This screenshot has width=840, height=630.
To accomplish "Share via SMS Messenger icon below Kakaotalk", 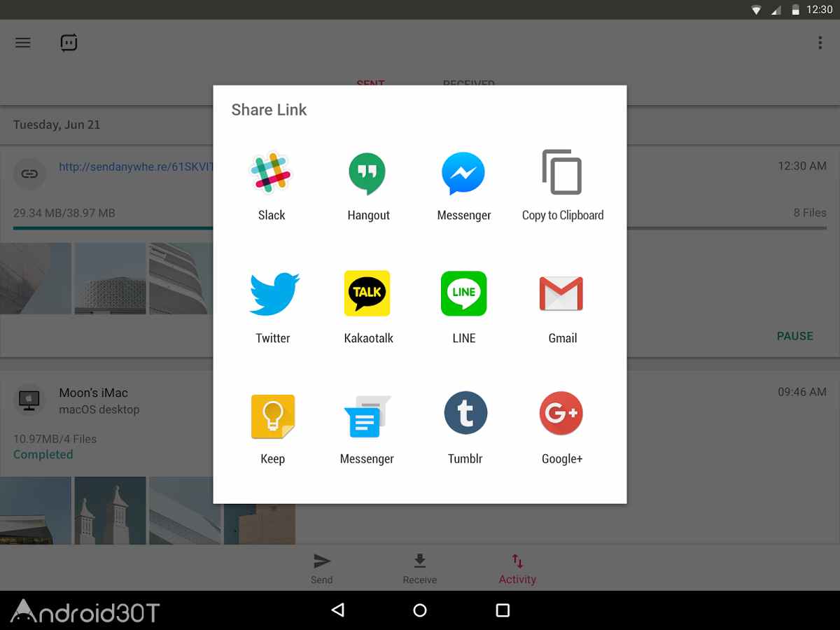I will (367, 416).
